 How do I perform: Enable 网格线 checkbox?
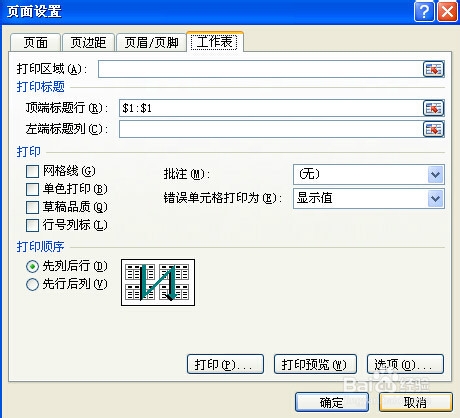pyautogui.click(x=32, y=172)
